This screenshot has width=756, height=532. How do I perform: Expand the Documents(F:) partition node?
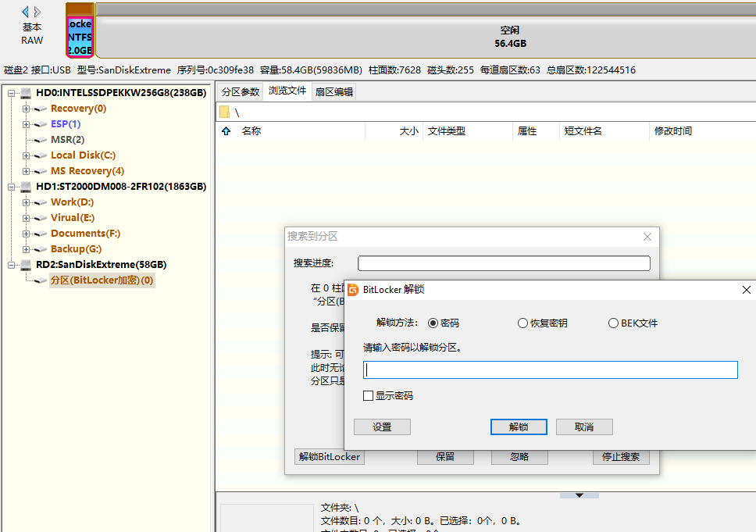point(26,234)
